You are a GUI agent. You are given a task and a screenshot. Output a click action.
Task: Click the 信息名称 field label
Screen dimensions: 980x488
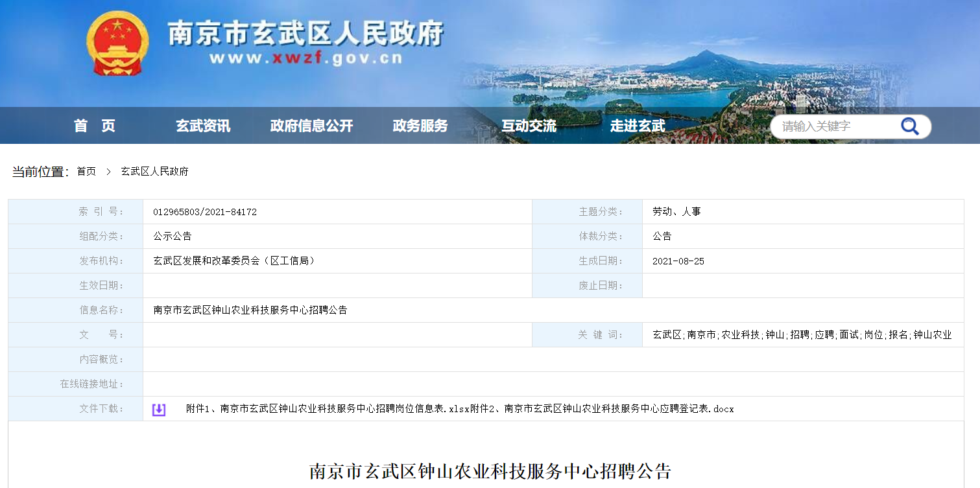[x=101, y=310]
